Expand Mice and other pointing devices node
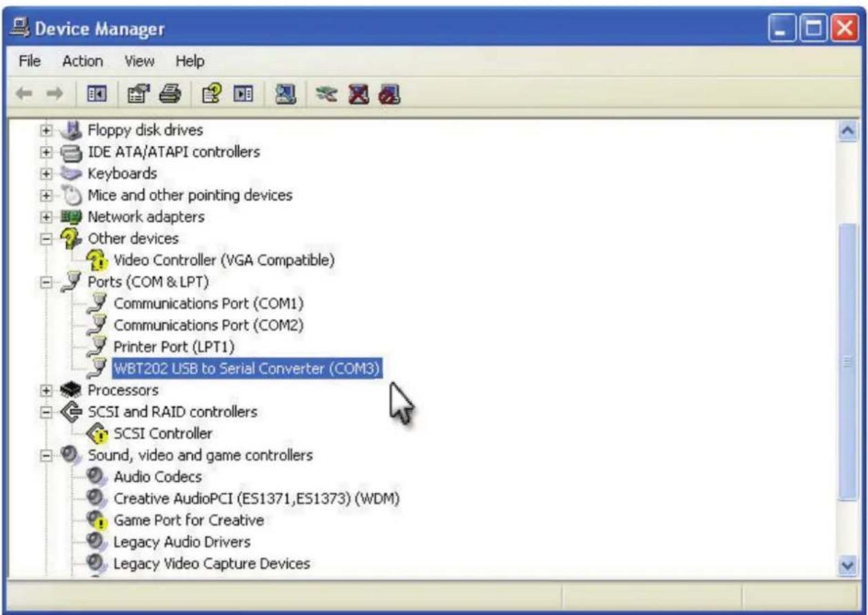The image size is (868, 615). (48, 195)
